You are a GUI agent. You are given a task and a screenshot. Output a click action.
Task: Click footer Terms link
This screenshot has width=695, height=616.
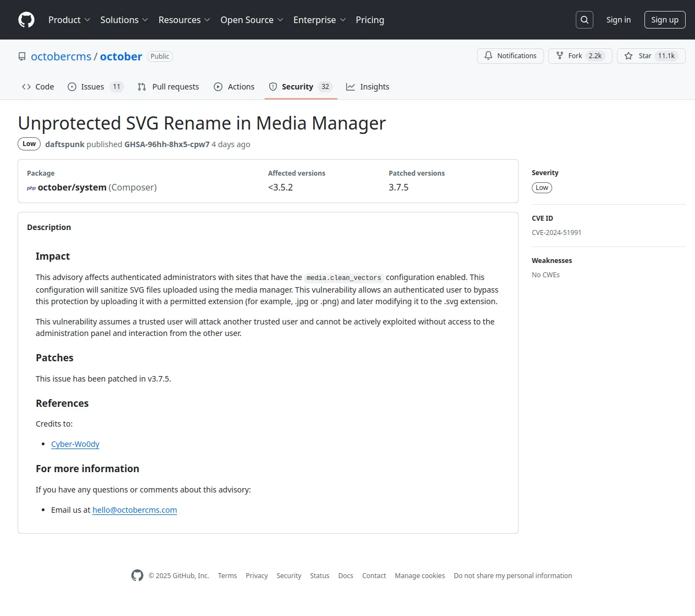[227, 576]
